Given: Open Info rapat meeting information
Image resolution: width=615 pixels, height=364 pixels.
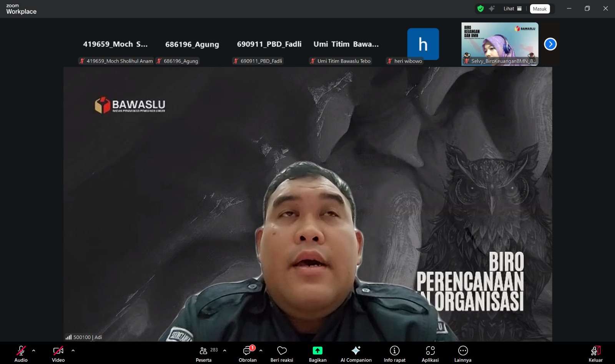Looking at the screenshot, I should [394, 353].
